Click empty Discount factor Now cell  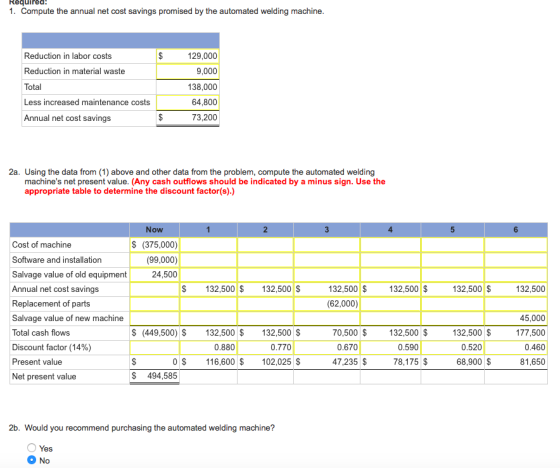coord(154,347)
